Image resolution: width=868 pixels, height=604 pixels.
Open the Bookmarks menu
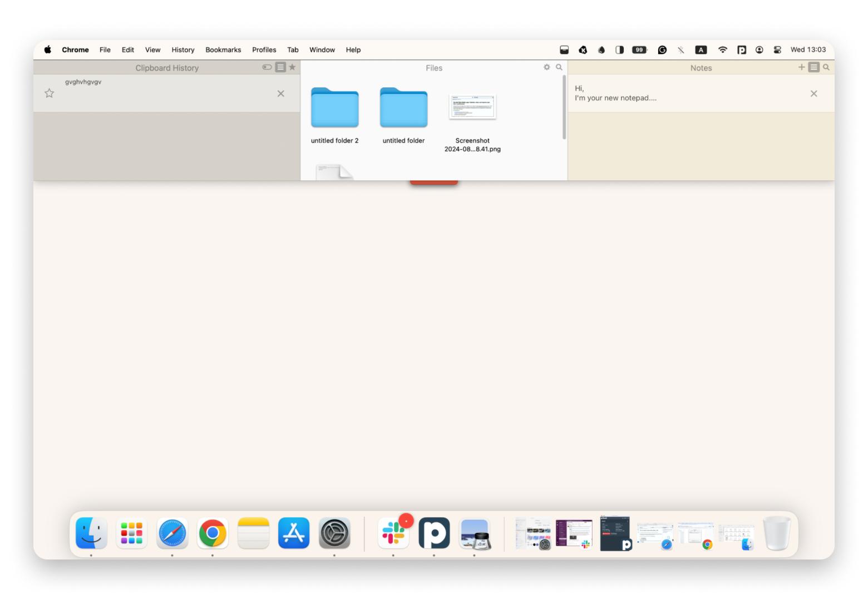(223, 50)
